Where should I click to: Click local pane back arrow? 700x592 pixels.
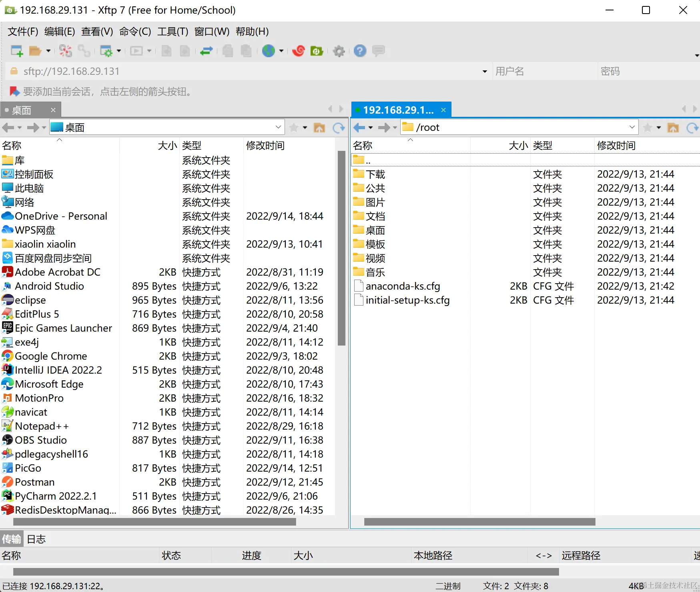coord(8,128)
